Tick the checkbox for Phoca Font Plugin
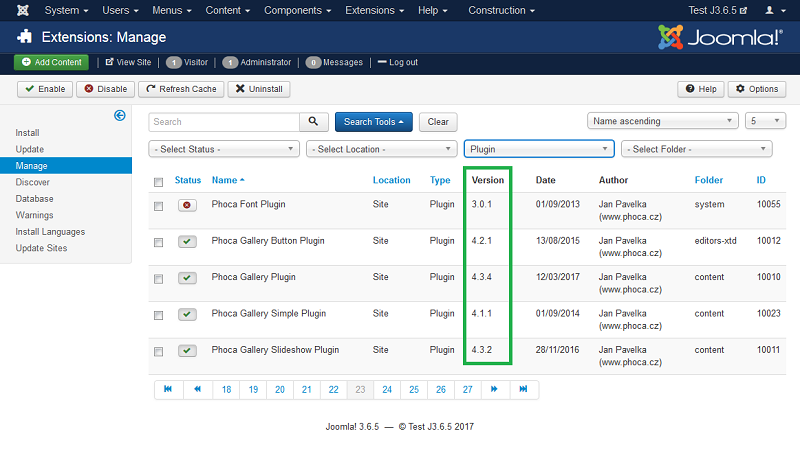The image size is (800, 473). tap(158, 206)
